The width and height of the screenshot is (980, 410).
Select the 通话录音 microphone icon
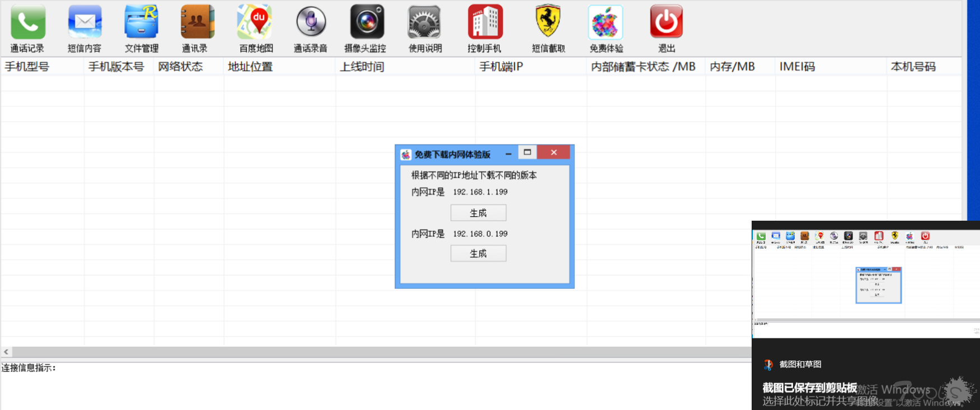coord(311,22)
